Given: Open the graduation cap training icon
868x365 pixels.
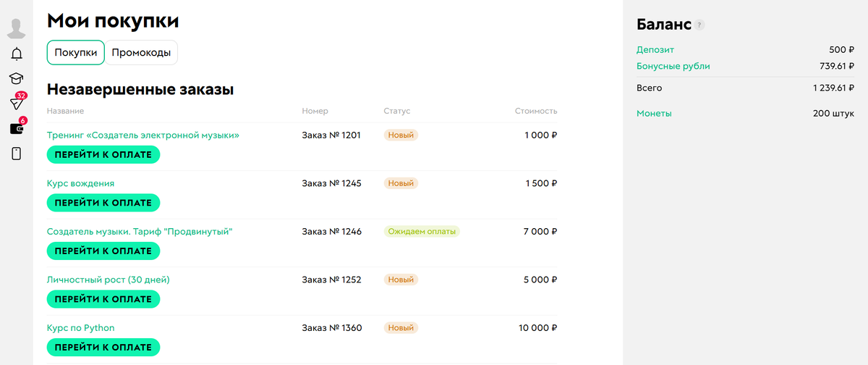Looking at the screenshot, I should point(16,78).
